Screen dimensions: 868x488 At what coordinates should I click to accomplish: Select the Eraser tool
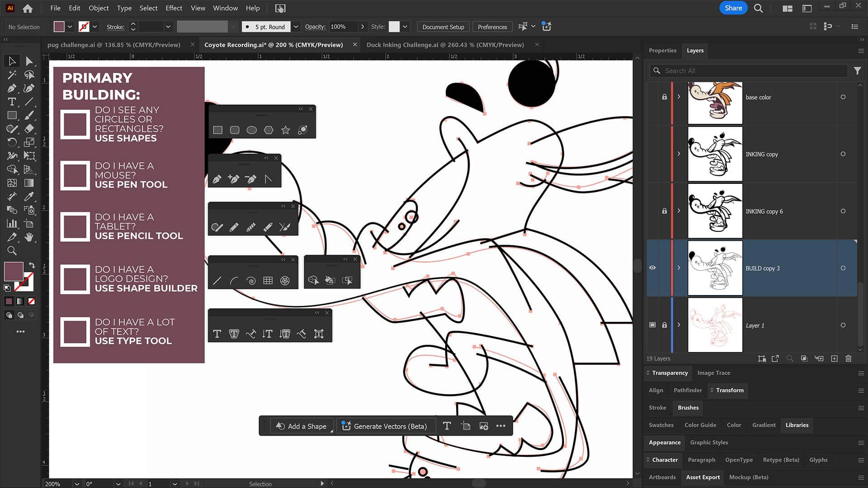pyautogui.click(x=29, y=129)
